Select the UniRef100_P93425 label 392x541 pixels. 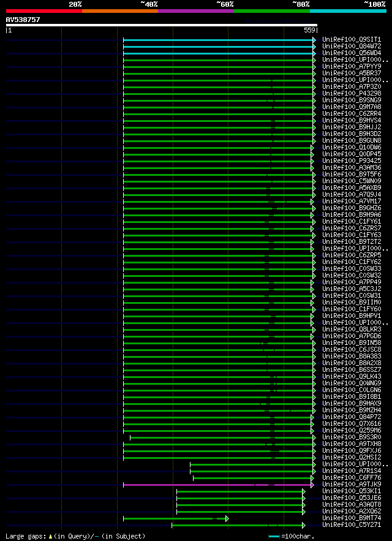pos(352,161)
